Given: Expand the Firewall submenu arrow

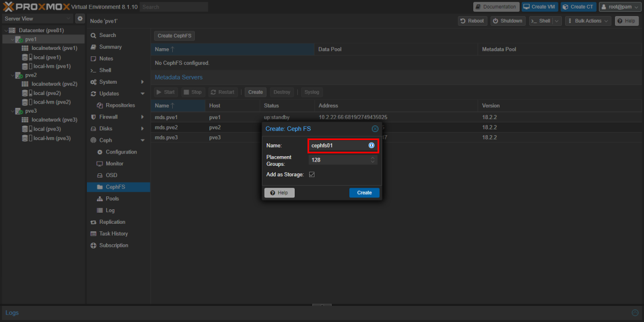Looking at the screenshot, I should (142, 117).
